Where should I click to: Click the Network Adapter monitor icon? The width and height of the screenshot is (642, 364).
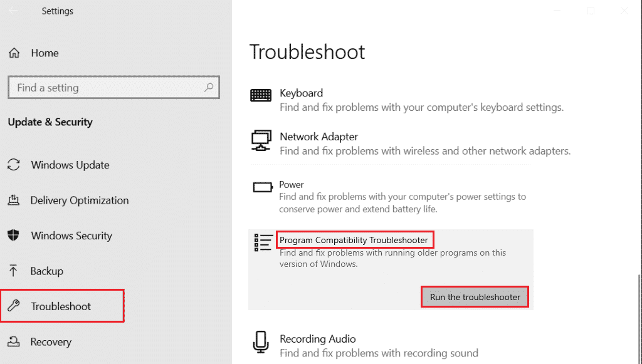[261, 140]
